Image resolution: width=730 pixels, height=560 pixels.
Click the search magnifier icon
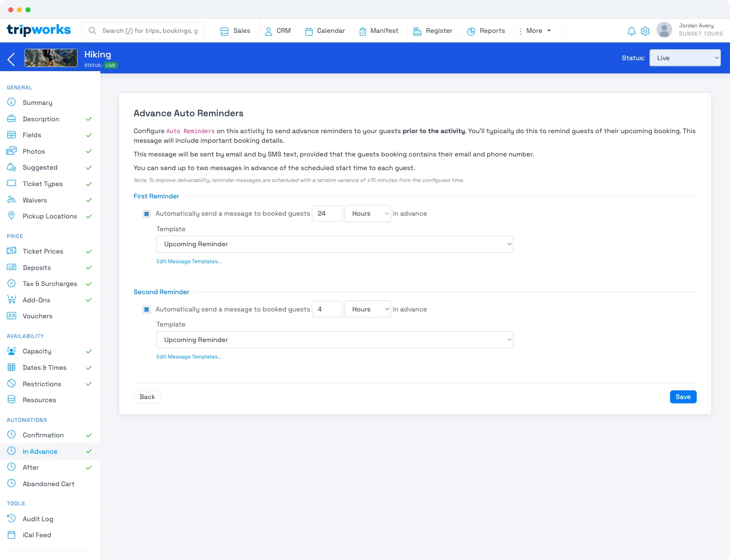click(93, 31)
